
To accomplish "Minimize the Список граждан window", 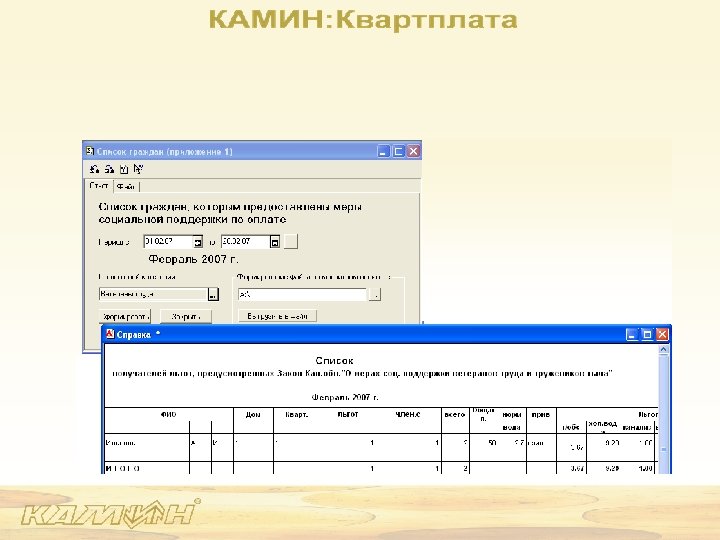I will pyautogui.click(x=383, y=151).
